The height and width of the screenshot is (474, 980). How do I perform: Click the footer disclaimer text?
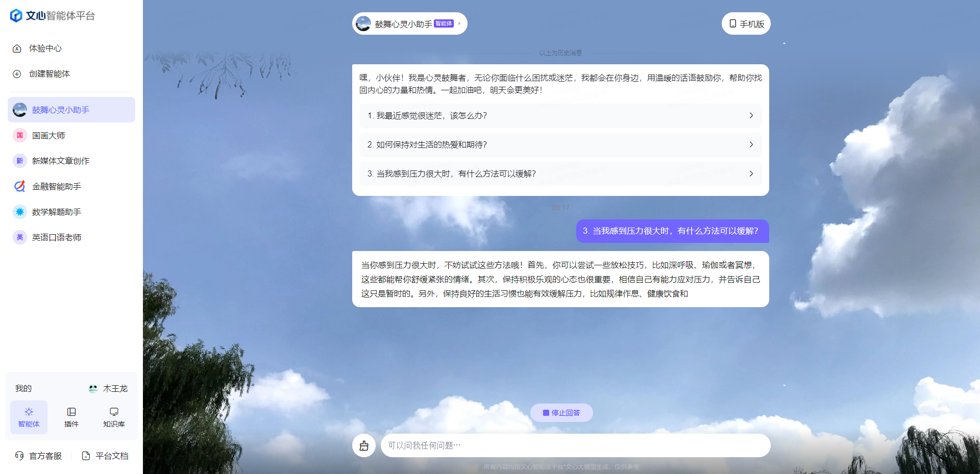coord(561,467)
